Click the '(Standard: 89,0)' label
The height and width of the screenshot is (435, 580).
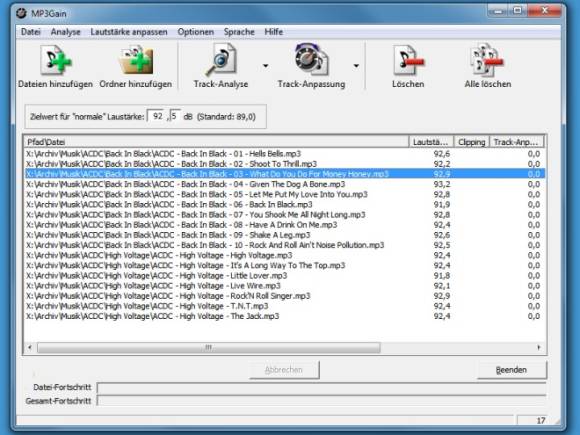coord(226,117)
